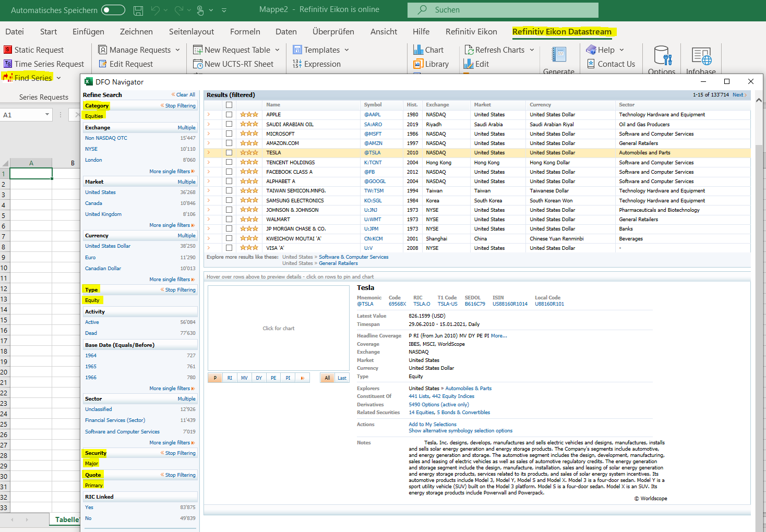This screenshot has width=766, height=532.
Task: Open 5490 Options (active only) link
Action: click(438, 404)
